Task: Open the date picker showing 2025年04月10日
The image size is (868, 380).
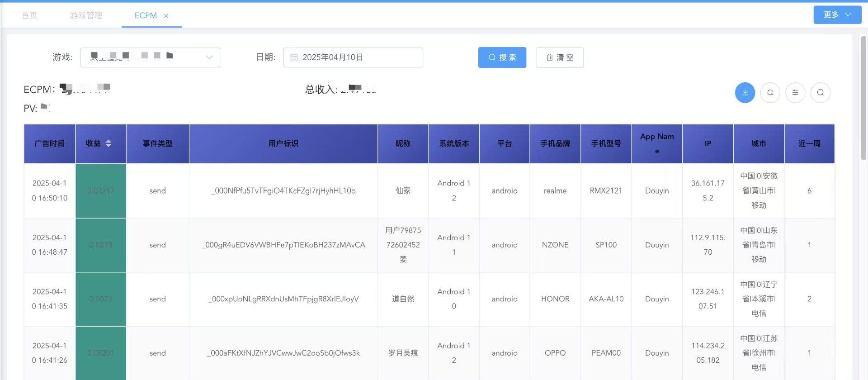Action: tap(353, 57)
